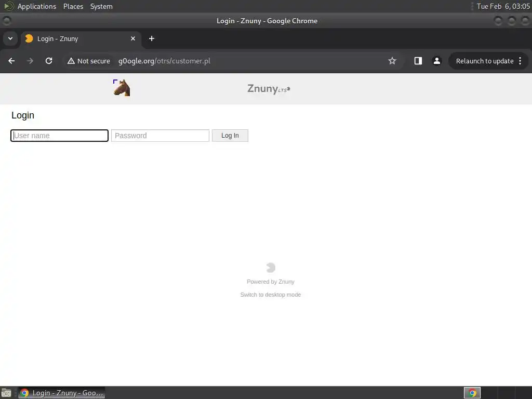Image resolution: width=532 pixels, height=399 pixels.
Task: Click the top-left panel launcher icon
Action: 8,6
